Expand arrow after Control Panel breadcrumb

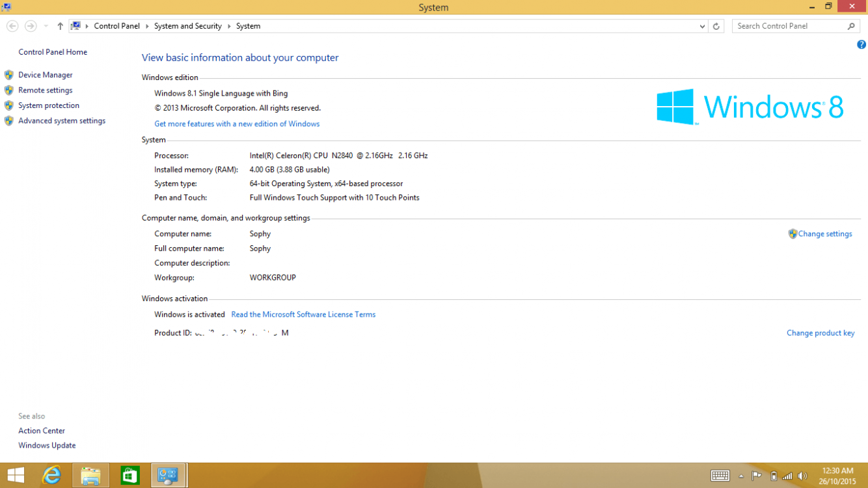pyautogui.click(x=147, y=26)
